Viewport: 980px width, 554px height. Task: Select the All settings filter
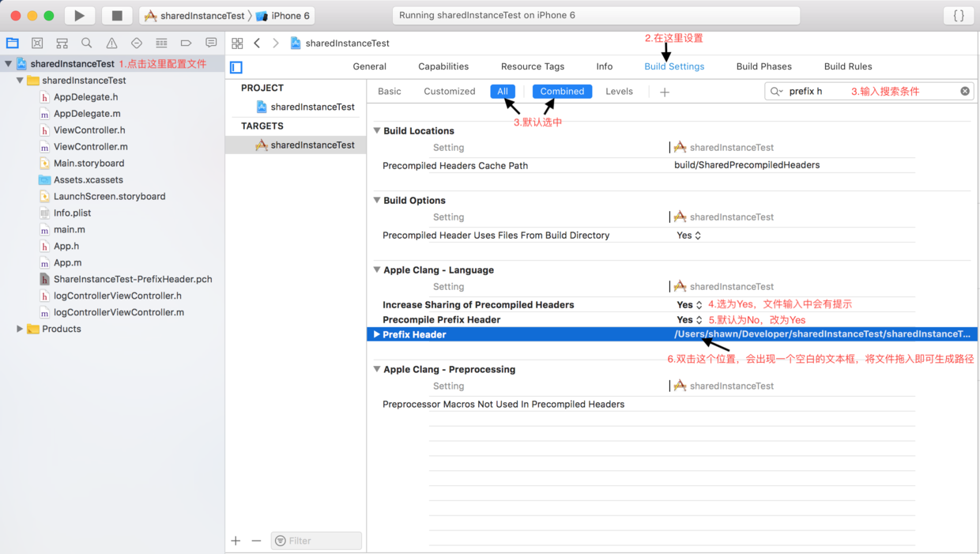click(503, 92)
